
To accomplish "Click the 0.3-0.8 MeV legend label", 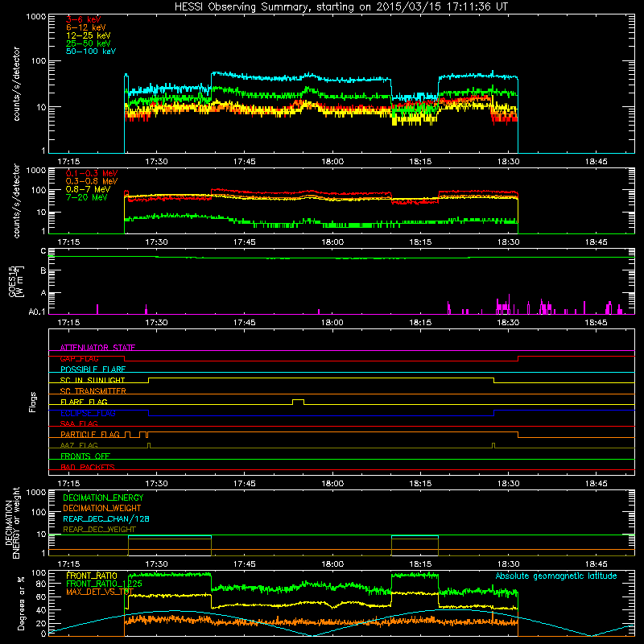I will 92,181.
